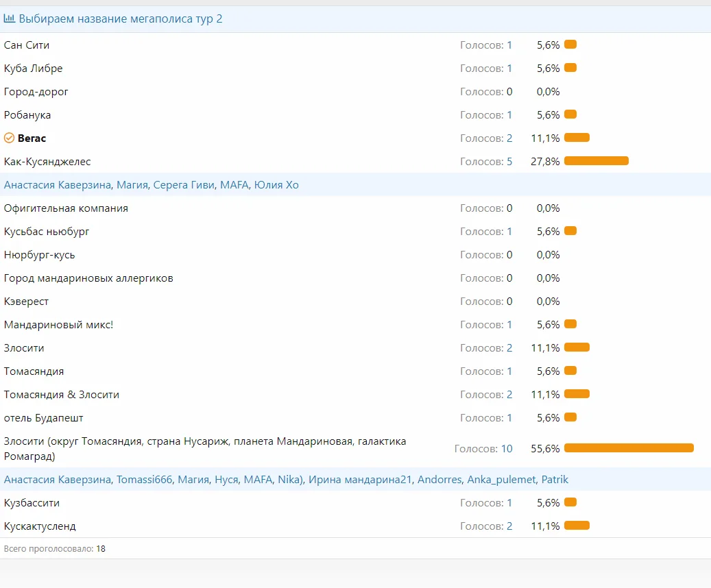View Anka_pulemet's profile

(501, 480)
